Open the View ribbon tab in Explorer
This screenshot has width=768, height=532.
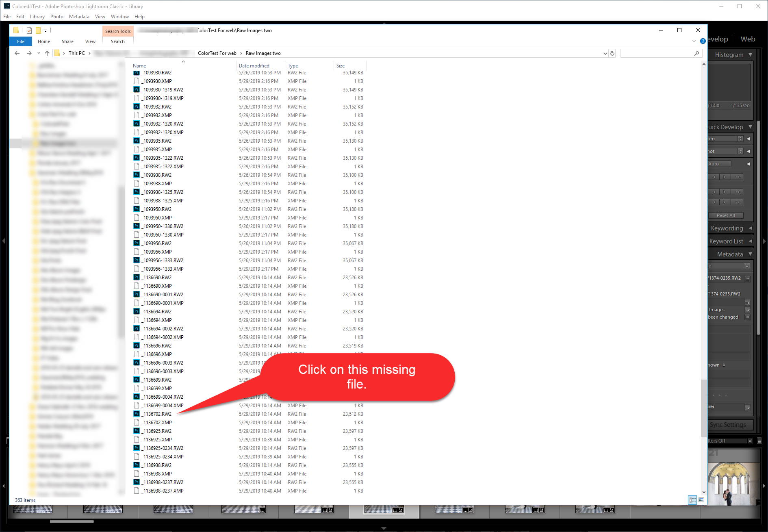point(90,41)
